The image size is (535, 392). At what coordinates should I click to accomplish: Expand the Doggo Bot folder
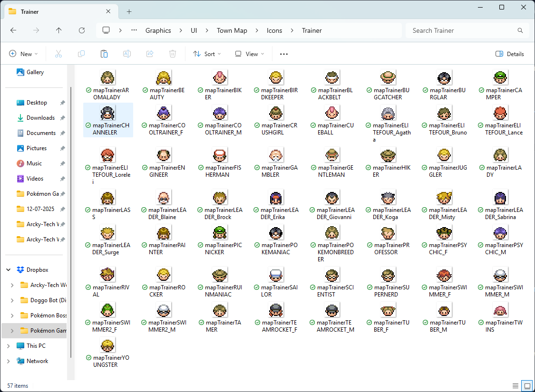(x=12, y=300)
